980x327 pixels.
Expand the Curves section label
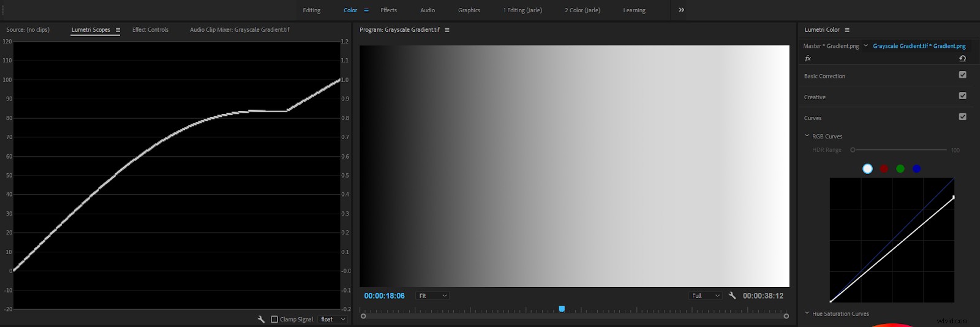coord(812,118)
